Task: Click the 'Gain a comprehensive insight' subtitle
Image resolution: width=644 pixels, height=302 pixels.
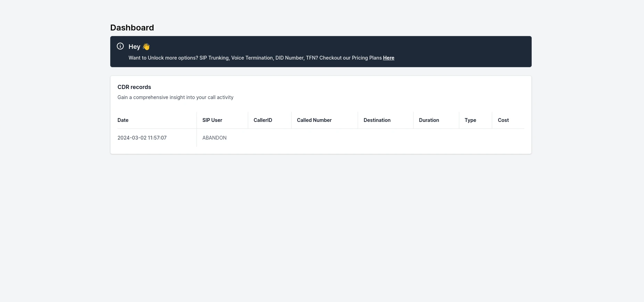Action: click(175, 97)
